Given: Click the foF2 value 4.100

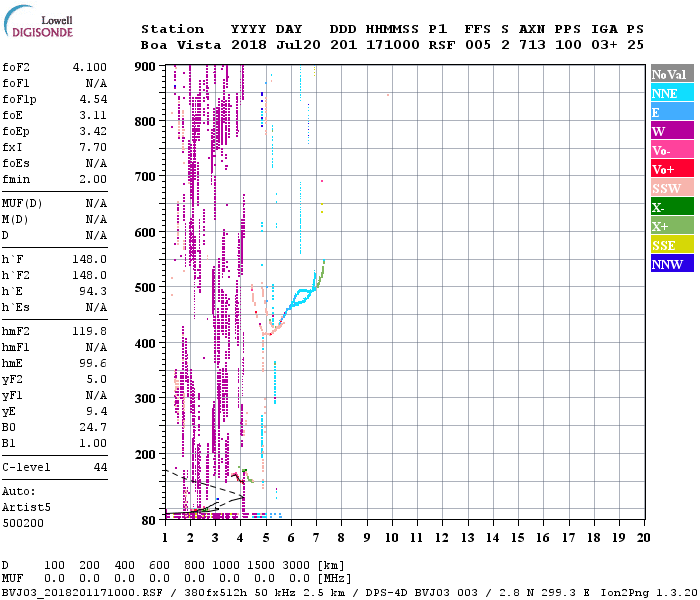Looking at the screenshot, I should (x=90, y=67).
